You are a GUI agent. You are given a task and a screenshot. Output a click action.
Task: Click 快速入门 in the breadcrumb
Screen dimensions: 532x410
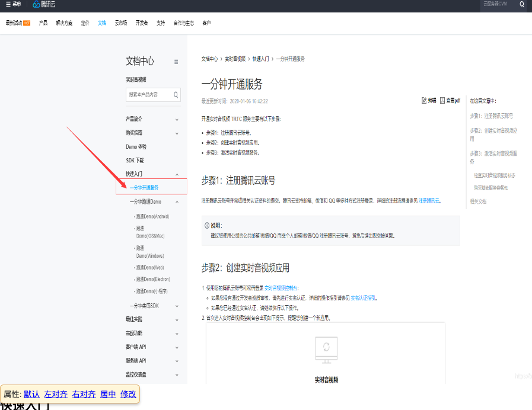point(260,59)
